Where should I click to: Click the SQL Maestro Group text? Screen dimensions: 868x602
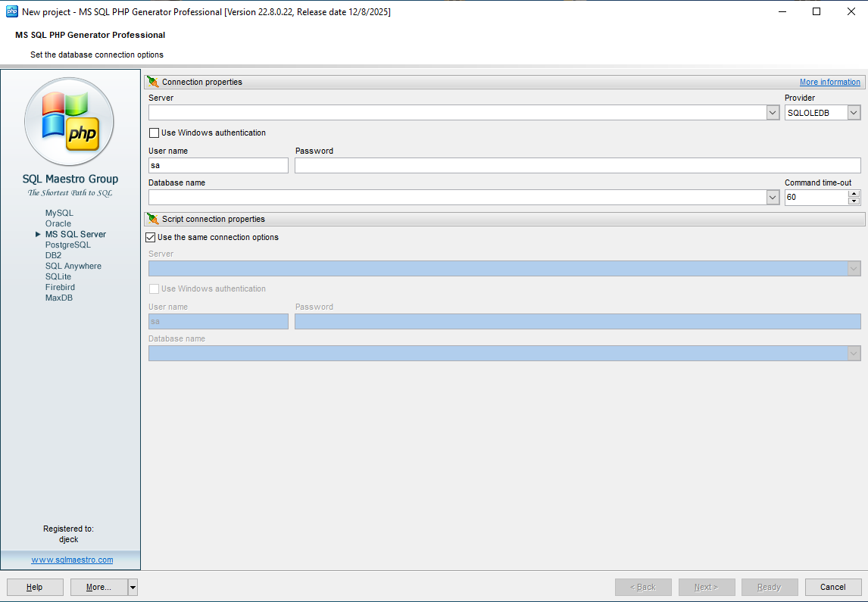point(70,179)
